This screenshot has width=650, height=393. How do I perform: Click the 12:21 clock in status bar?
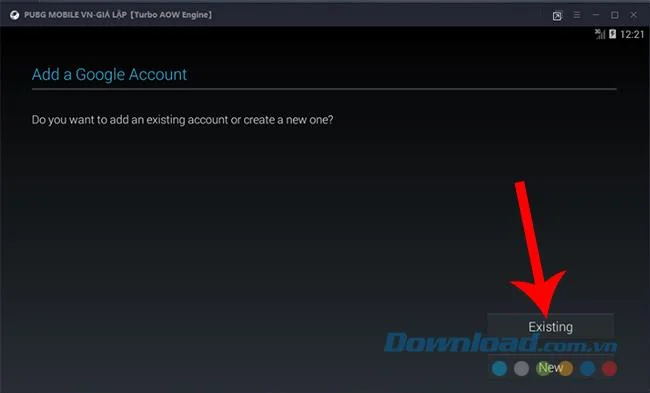pos(632,34)
